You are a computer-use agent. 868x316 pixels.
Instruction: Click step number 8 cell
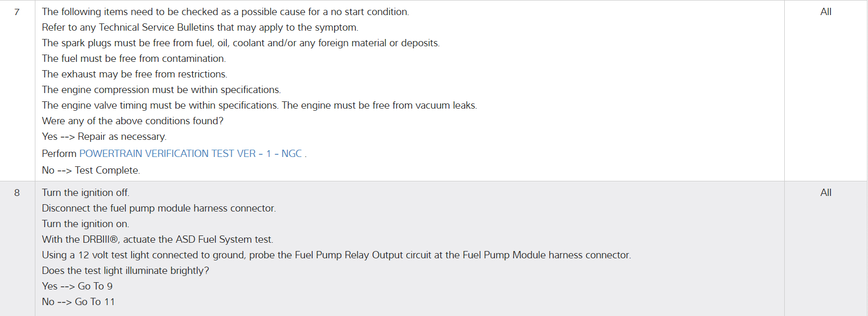17,193
